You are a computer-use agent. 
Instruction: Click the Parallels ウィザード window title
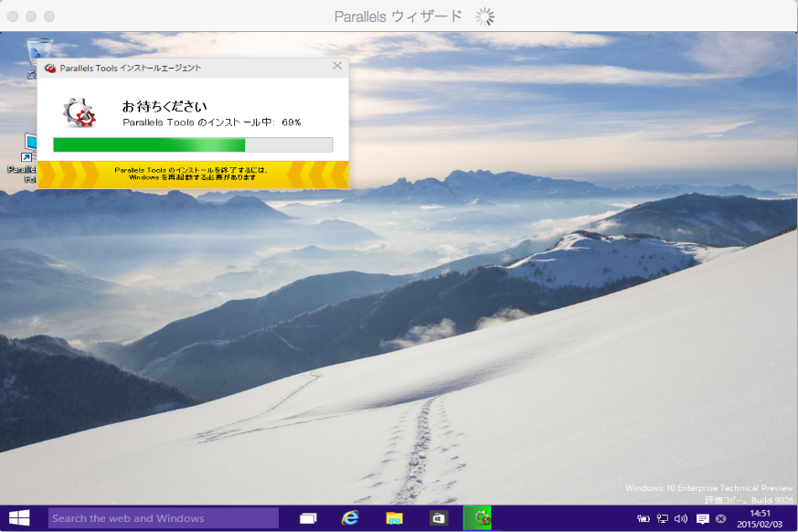click(x=399, y=16)
